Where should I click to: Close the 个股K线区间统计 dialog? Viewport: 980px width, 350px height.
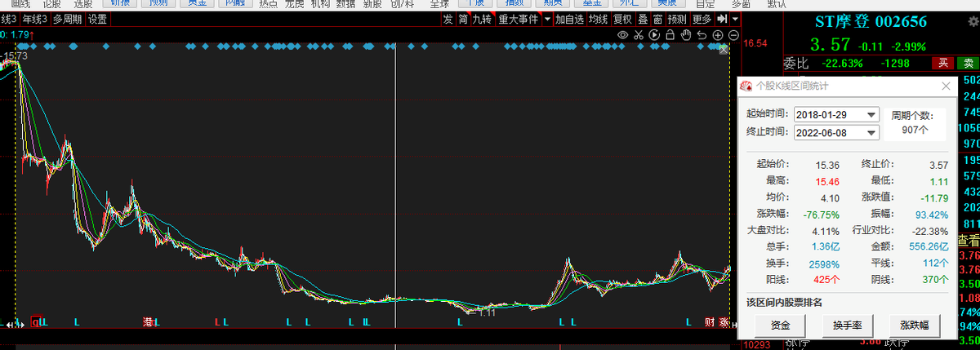click(x=946, y=86)
